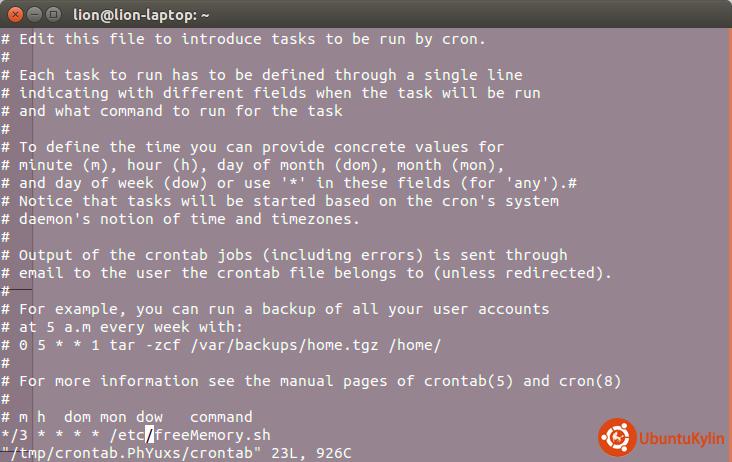Screen dimensions: 732x462
Task: Close the terminal window
Action: click(14, 14)
